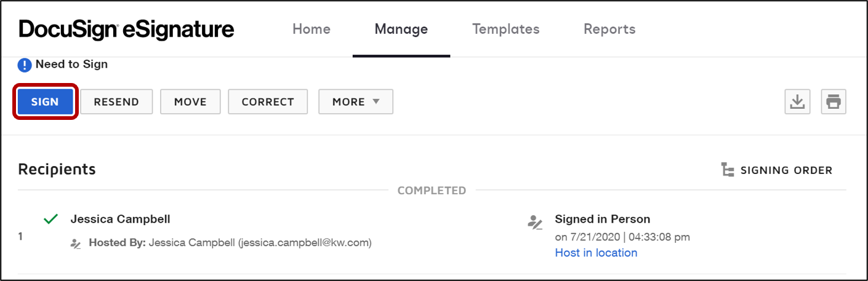Click the MORE button's down arrow

(376, 101)
